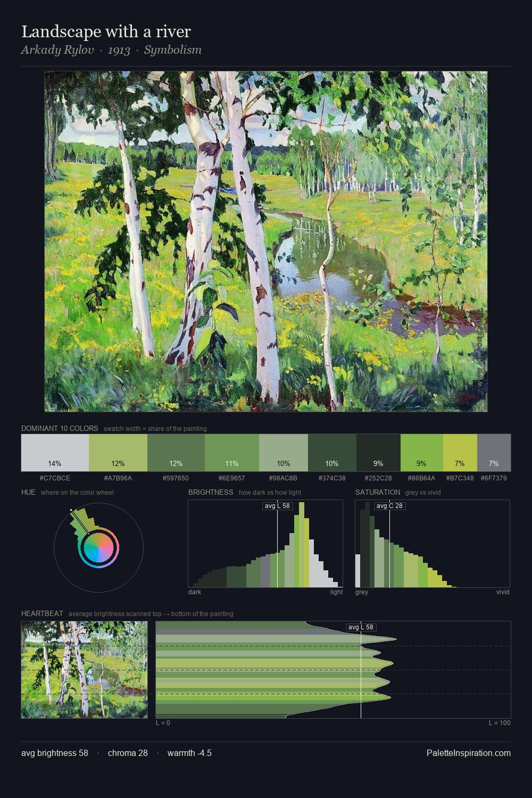Click the #98AC8B sage swatch
The height and width of the screenshot is (798, 532).
(284, 453)
